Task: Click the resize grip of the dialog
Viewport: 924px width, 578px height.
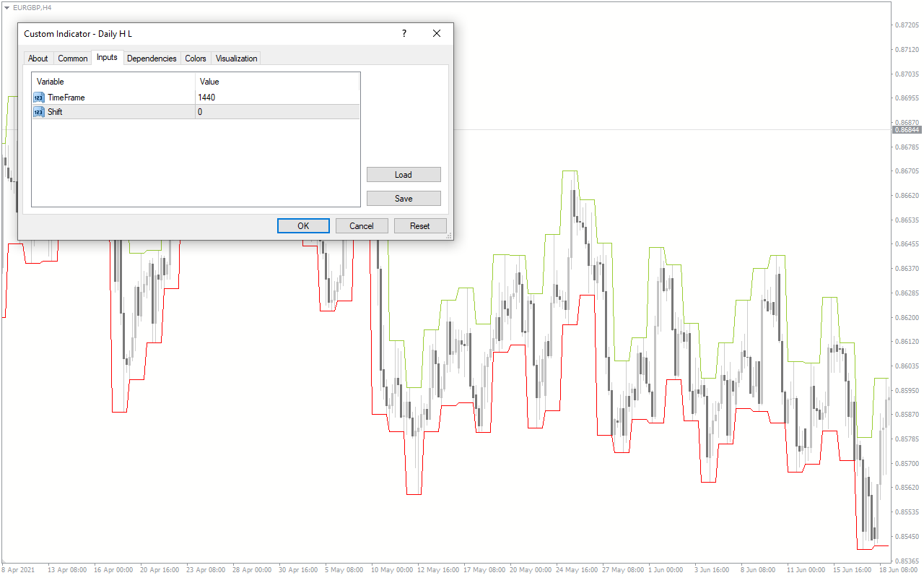Action: point(449,236)
